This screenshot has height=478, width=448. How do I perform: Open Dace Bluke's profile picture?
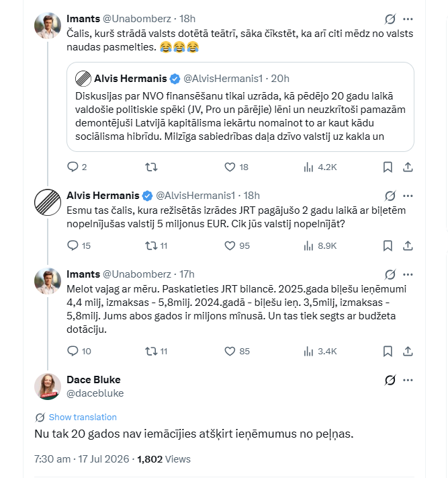click(48, 387)
